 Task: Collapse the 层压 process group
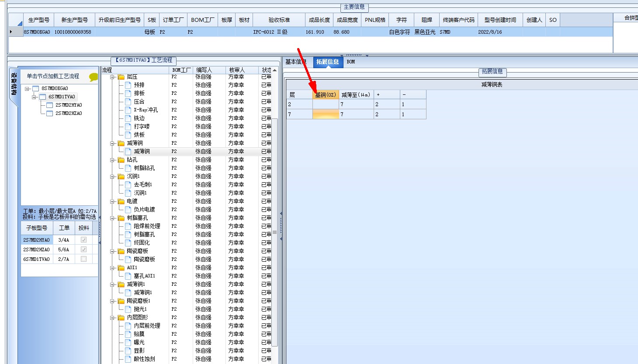(113, 77)
